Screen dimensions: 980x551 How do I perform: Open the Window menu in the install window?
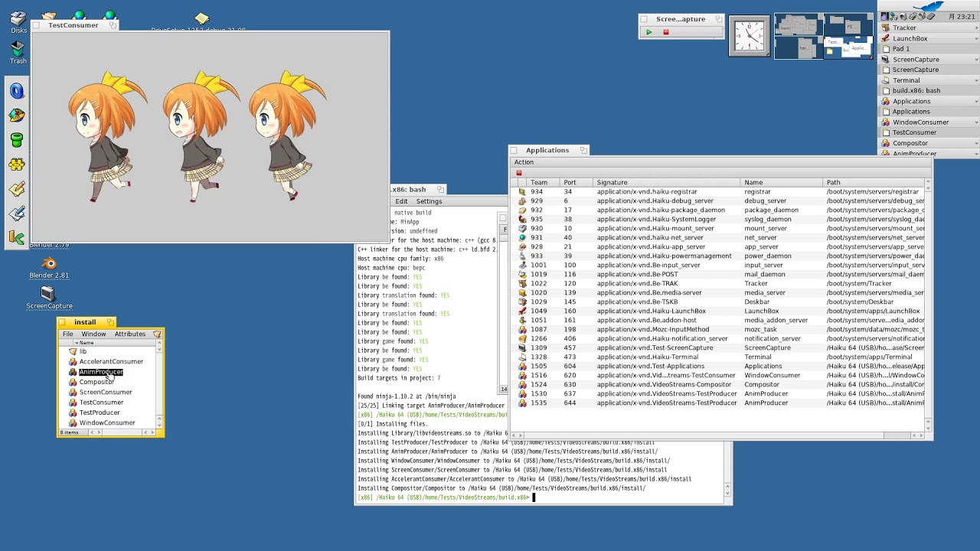93,334
